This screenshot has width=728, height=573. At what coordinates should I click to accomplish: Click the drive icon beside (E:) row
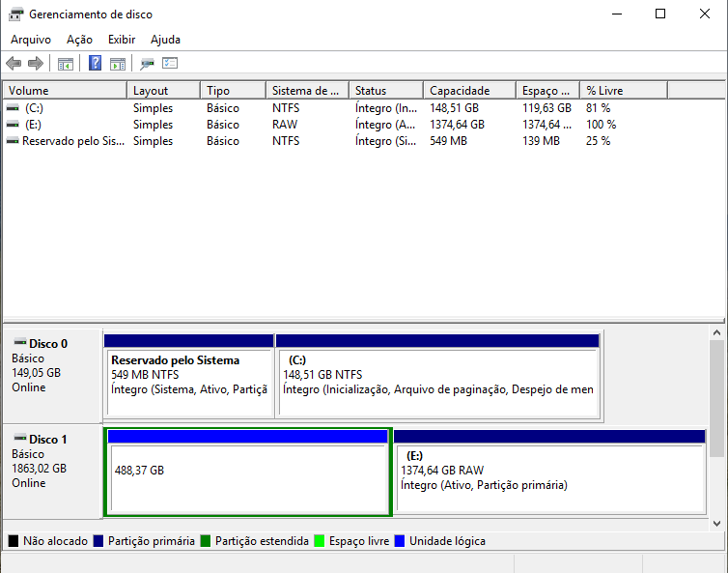tap(13, 125)
